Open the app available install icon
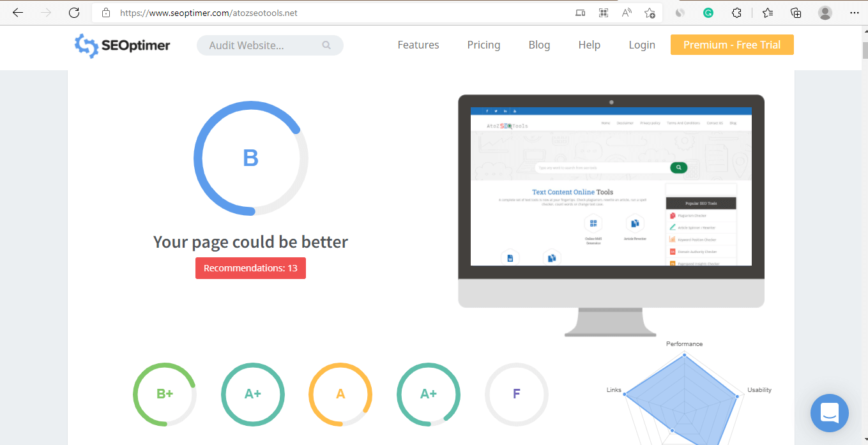868x445 pixels. pos(580,13)
